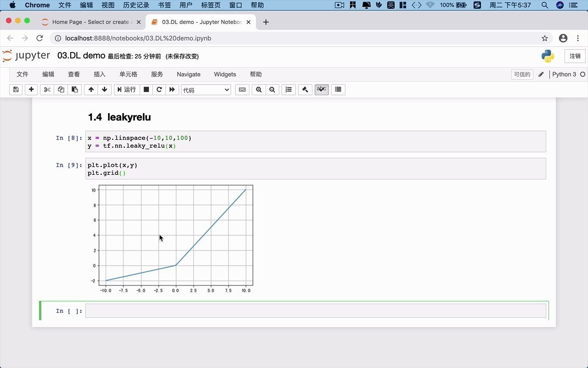Open the 单元格 menu in Jupyter
Viewport: 588px width, 368px height.
(128, 74)
